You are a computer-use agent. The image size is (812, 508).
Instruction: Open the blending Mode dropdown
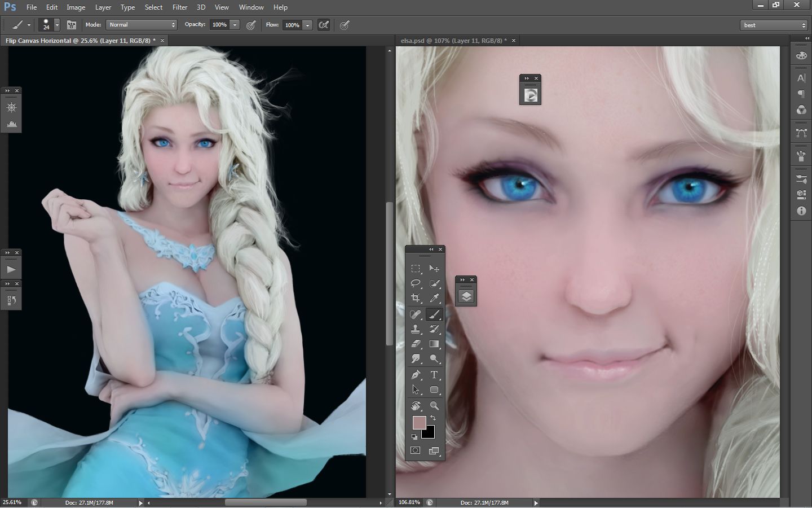pyautogui.click(x=142, y=25)
